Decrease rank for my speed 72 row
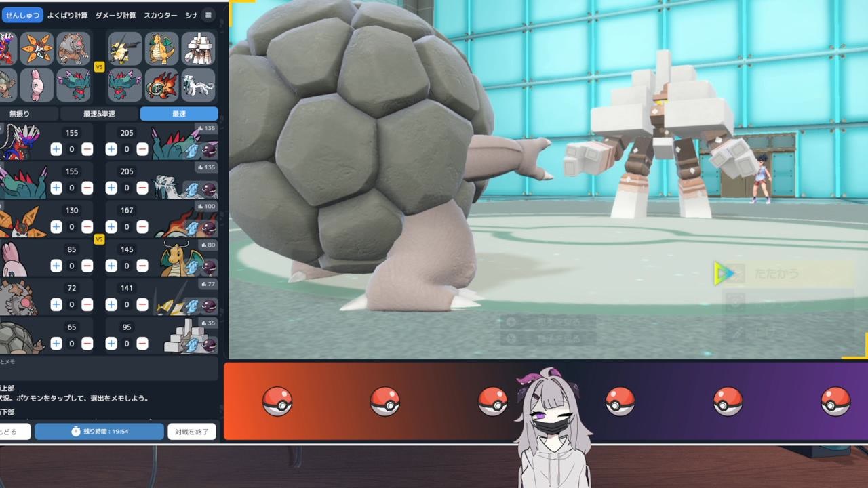 click(x=87, y=305)
